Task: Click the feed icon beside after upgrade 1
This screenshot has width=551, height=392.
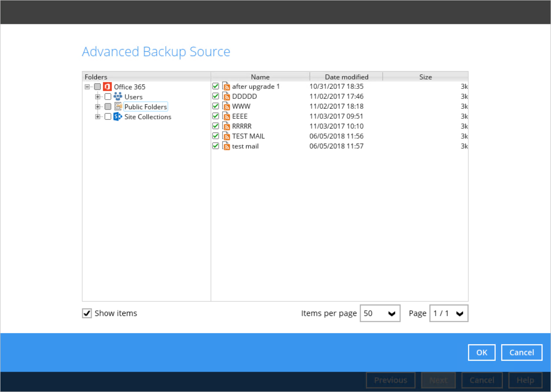Action: [226, 87]
